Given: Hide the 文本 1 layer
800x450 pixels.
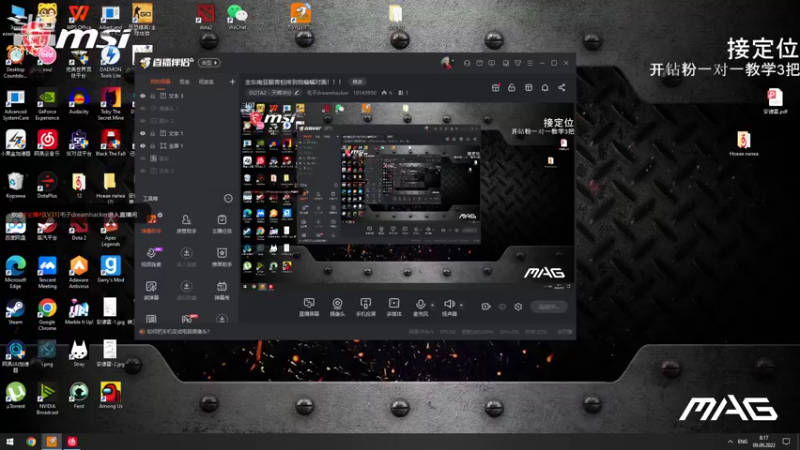Looking at the screenshot, I should click(x=143, y=133).
